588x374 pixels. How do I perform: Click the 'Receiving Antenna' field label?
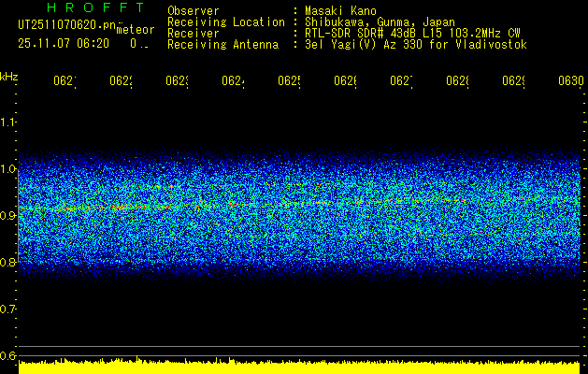[x=222, y=44]
